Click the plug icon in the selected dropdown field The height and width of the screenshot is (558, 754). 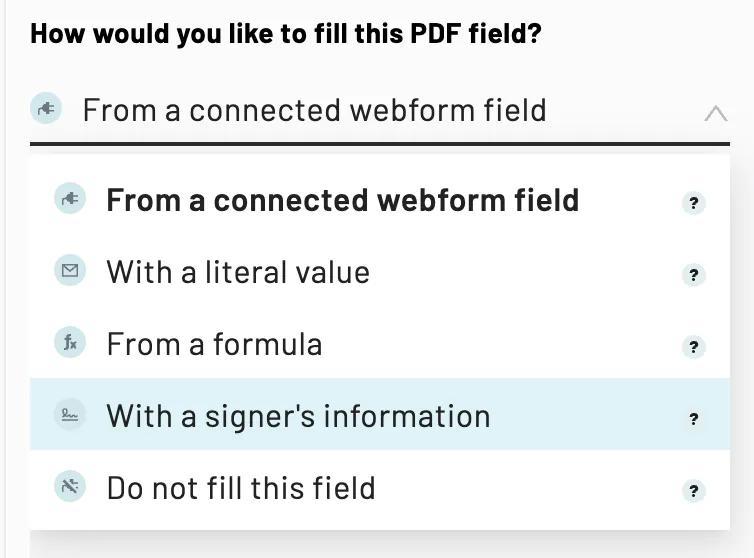click(x=46, y=108)
